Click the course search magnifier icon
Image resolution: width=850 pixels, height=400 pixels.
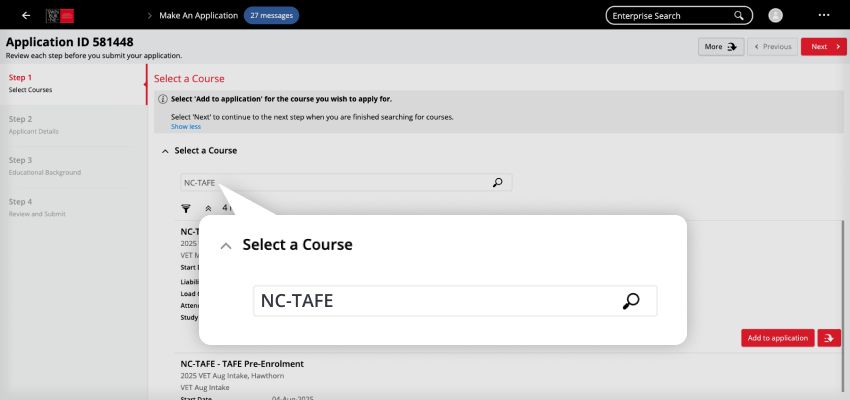(497, 183)
